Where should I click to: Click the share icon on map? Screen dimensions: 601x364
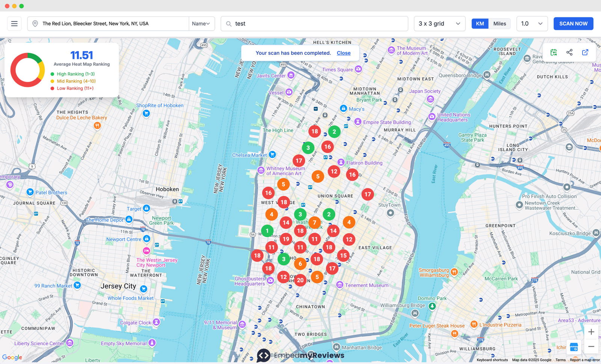569,53
